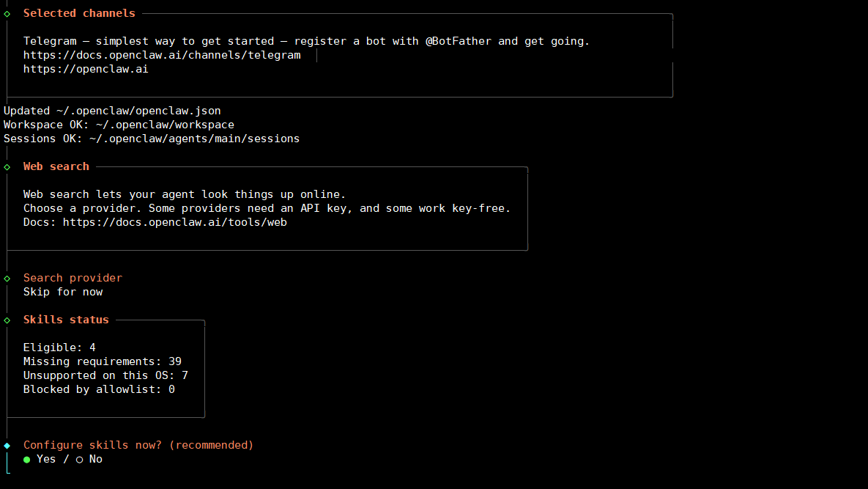Click the Configure skills prompt diamond icon
The image size is (868, 489).
click(7, 444)
